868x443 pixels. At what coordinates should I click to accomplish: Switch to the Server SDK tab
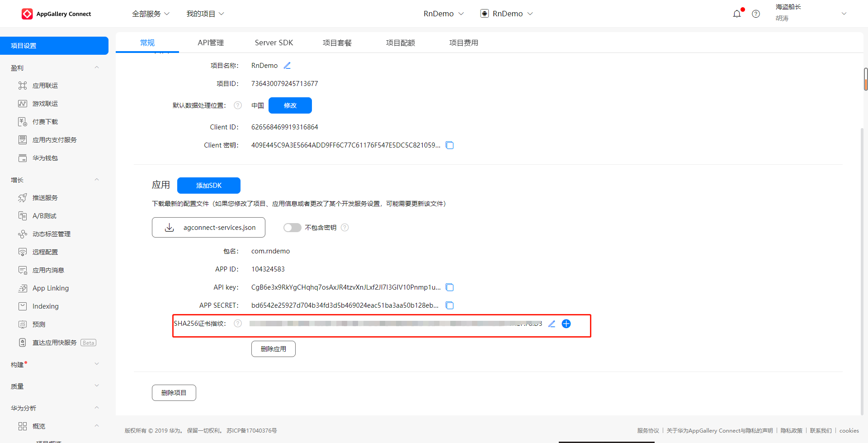[x=274, y=43]
